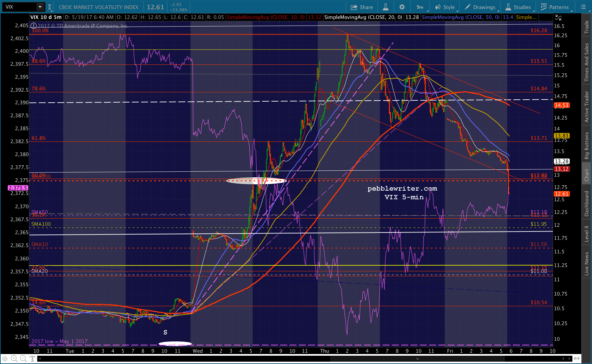Open the Studies menu

tap(518, 7)
